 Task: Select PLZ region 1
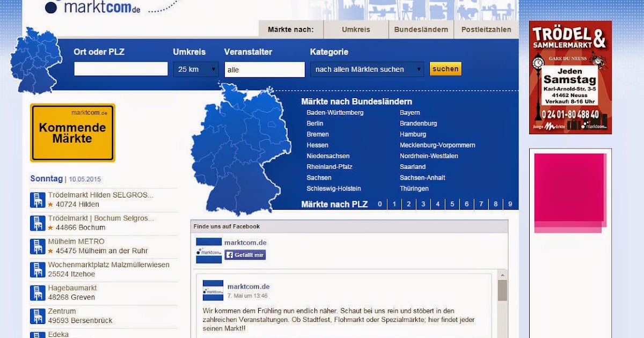point(394,204)
